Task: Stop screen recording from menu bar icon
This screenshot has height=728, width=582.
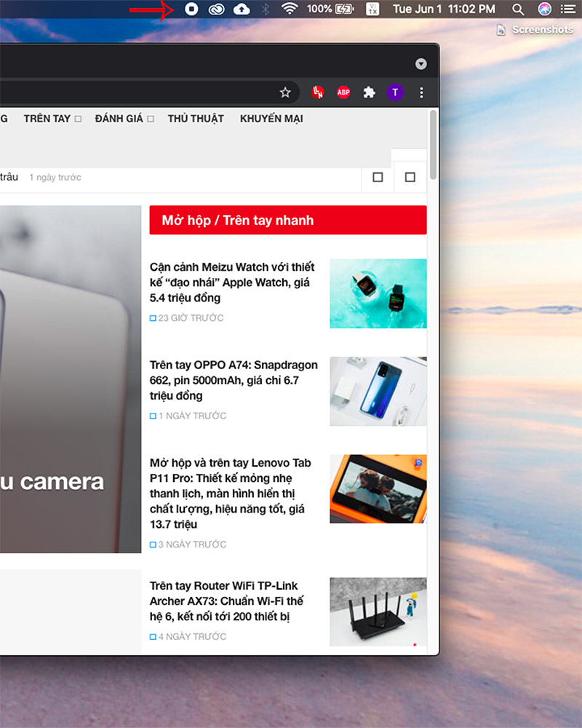Action: click(191, 9)
